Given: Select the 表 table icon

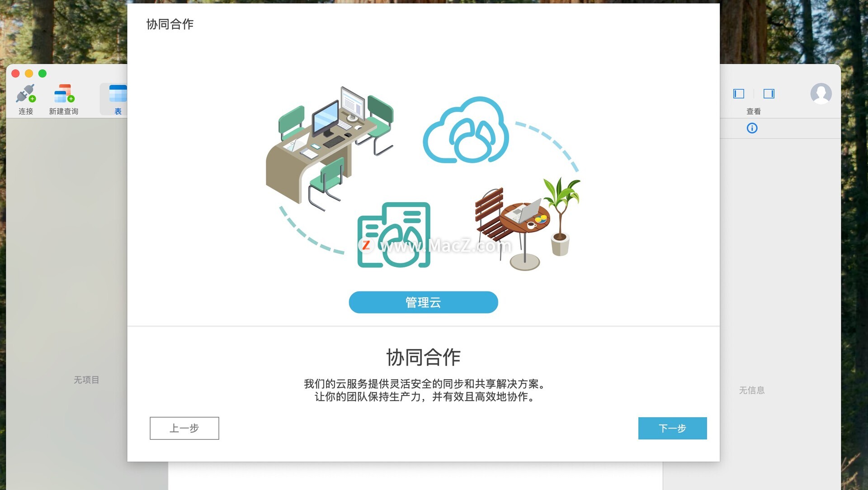Looking at the screenshot, I should [118, 93].
